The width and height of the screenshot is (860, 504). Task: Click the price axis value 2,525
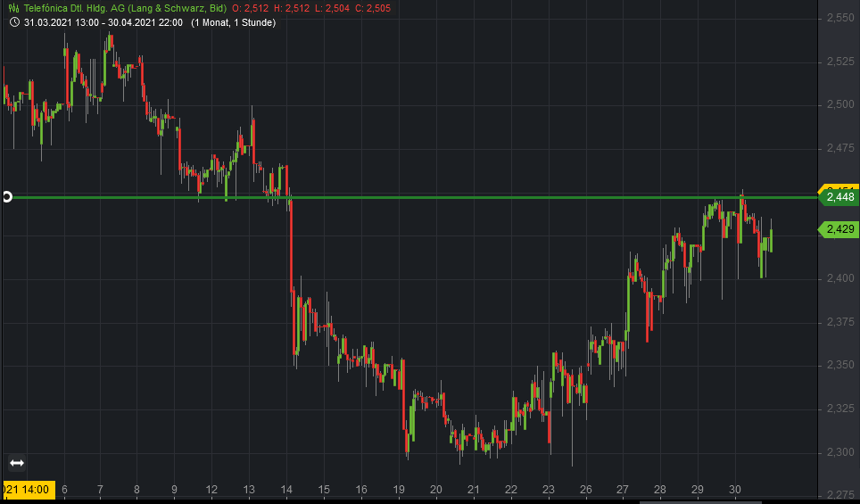(840, 62)
